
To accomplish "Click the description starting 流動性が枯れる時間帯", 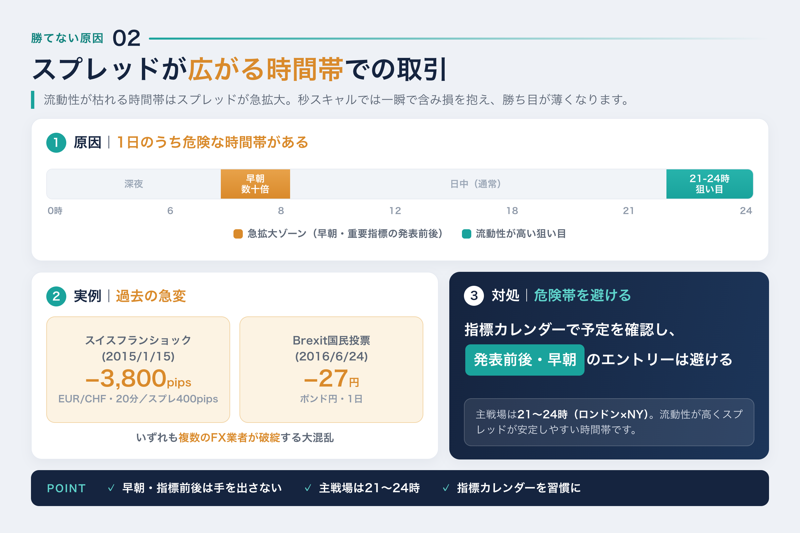I will coord(336,100).
